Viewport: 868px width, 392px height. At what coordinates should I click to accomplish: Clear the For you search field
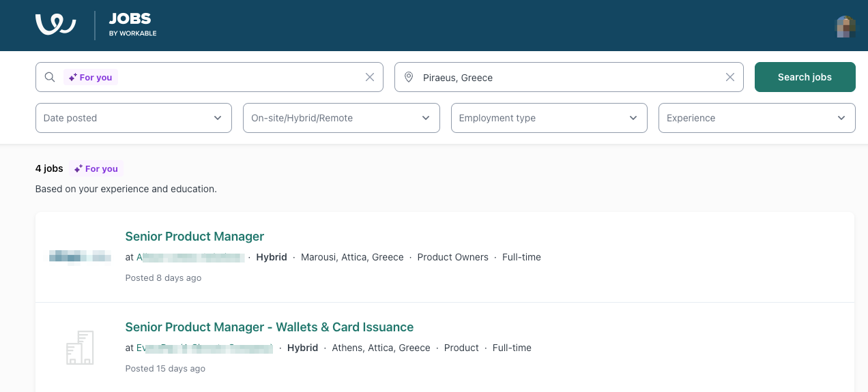370,77
